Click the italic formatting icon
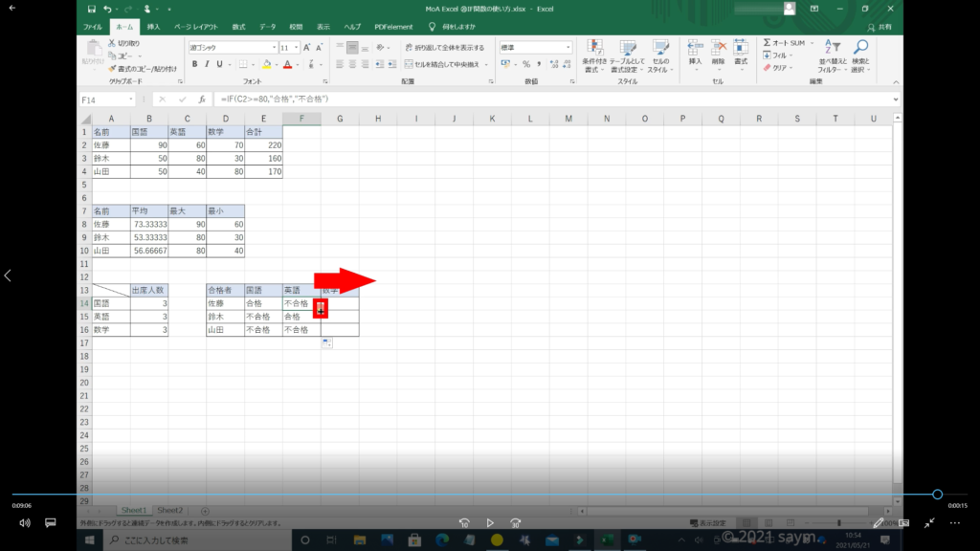The image size is (980, 551). (207, 64)
